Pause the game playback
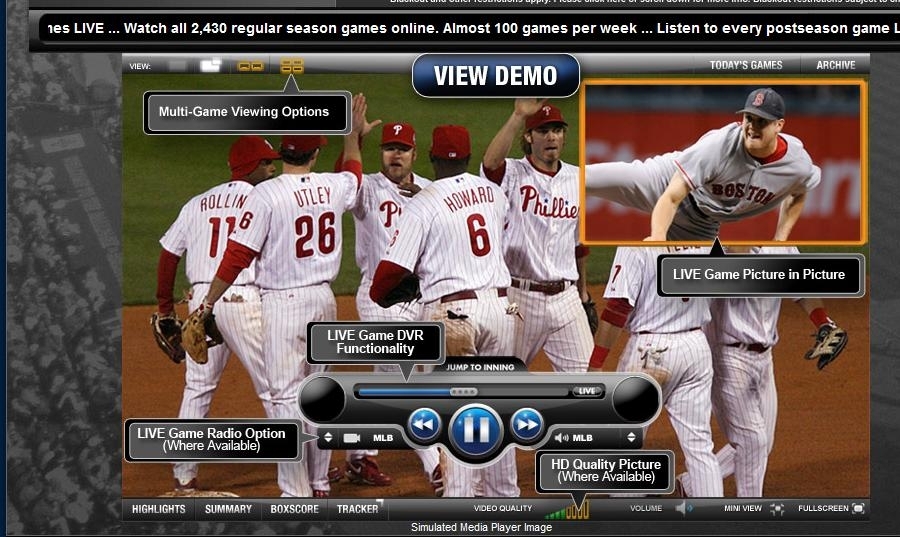This screenshot has width=900, height=537. (x=476, y=430)
